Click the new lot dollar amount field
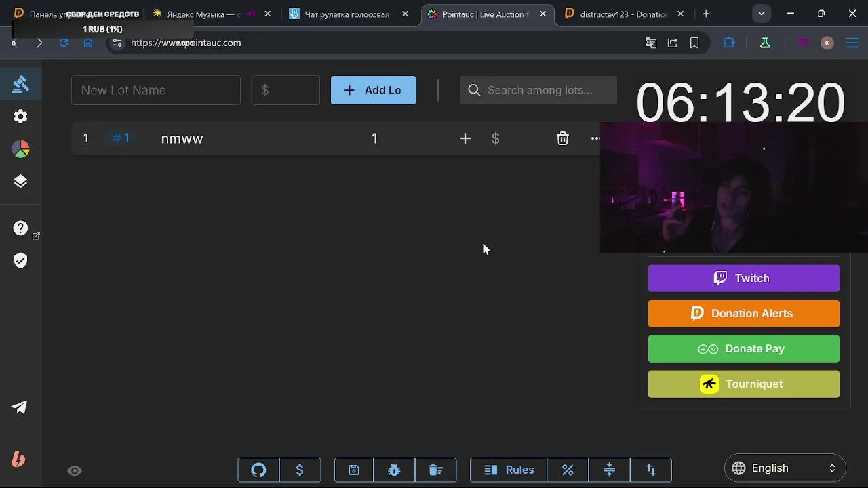 pyautogui.click(x=285, y=90)
